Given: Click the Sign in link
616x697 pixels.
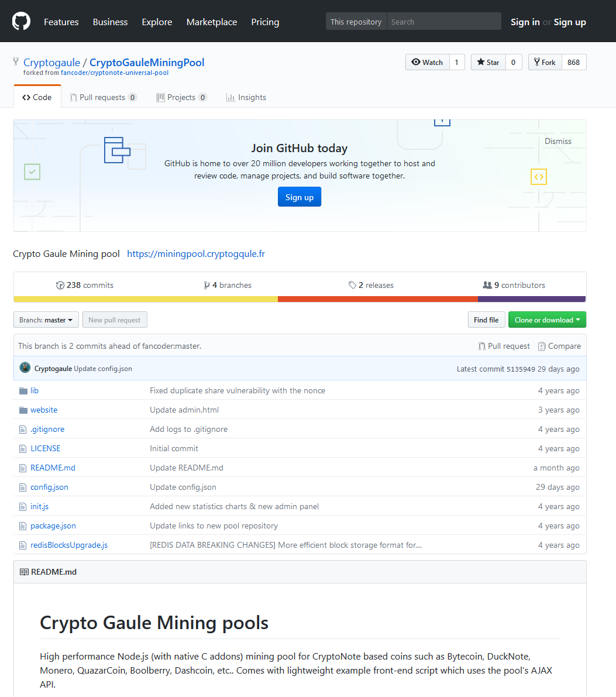Looking at the screenshot, I should 525,22.
